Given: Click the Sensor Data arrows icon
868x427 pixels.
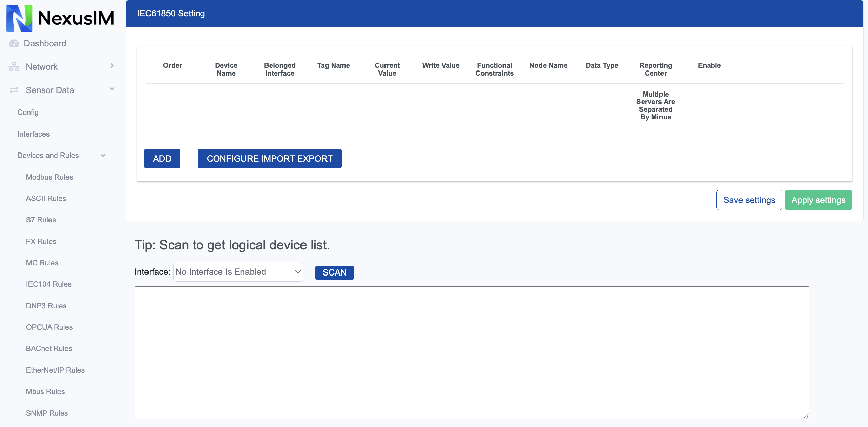Looking at the screenshot, I should (x=14, y=90).
